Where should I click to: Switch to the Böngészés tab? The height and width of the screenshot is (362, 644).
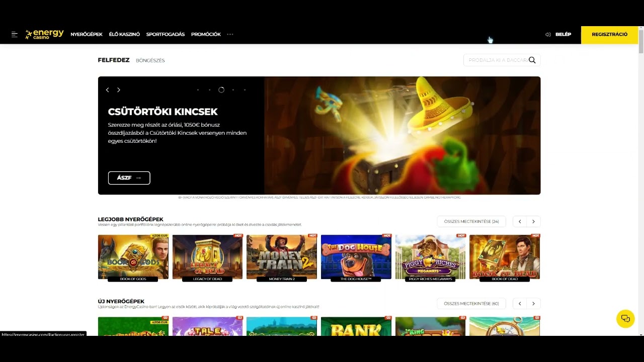tap(150, 60)
